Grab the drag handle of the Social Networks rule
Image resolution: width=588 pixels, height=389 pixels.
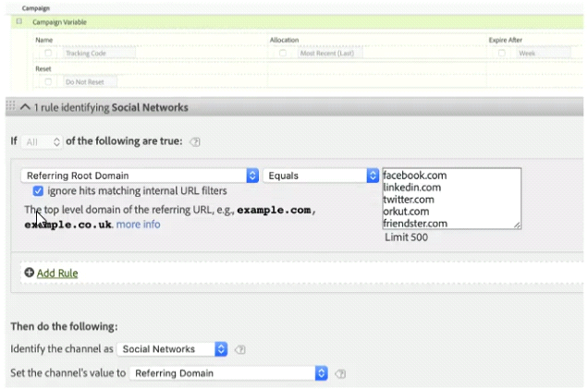[10, 107]
